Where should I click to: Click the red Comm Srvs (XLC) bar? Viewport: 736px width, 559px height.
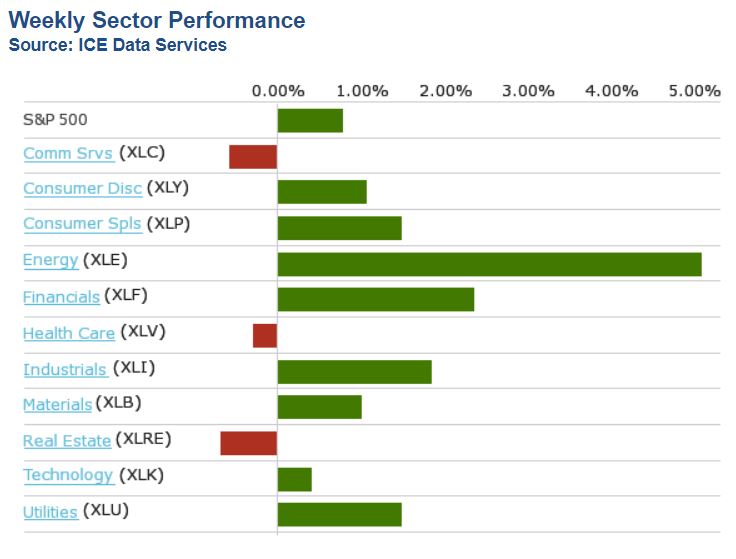point(253,157)
